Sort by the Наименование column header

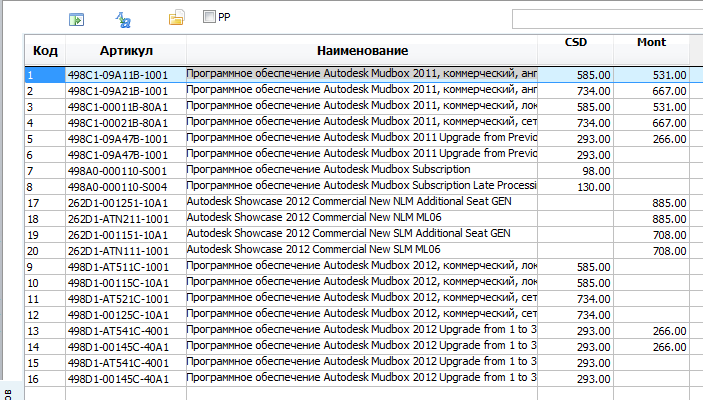[x=362, y=50]
